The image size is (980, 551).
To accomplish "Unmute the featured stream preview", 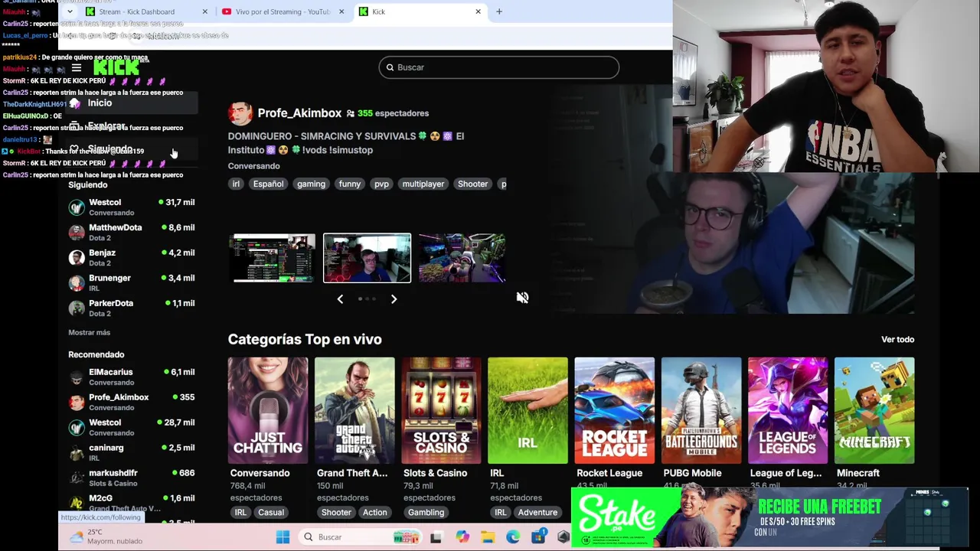I will pyautogui.click(x=522, y=298).
